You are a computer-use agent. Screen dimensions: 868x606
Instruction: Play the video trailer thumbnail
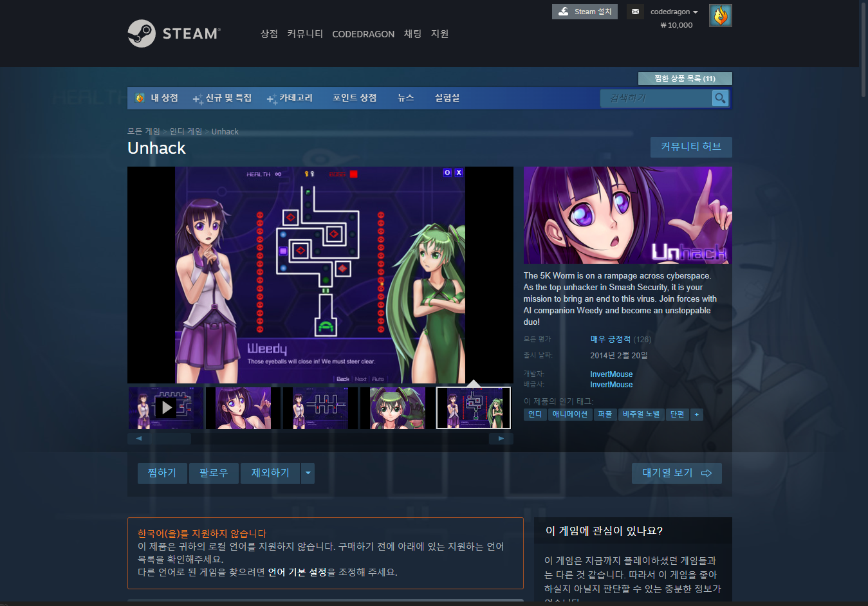tap(165, 407)
